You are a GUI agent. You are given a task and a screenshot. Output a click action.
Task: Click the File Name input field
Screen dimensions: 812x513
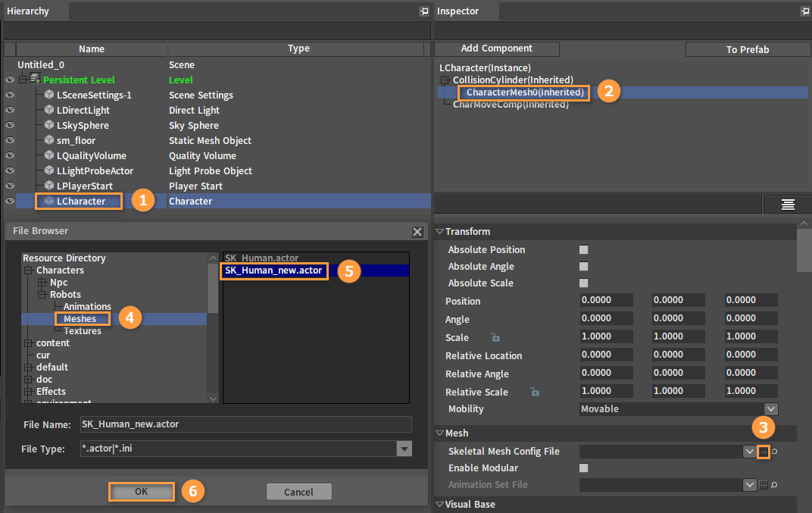(246, 424)
